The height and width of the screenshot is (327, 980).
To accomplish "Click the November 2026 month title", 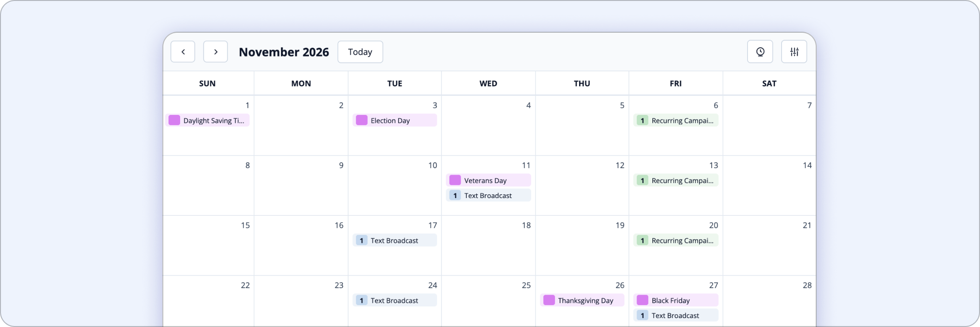I will [284, 52].
